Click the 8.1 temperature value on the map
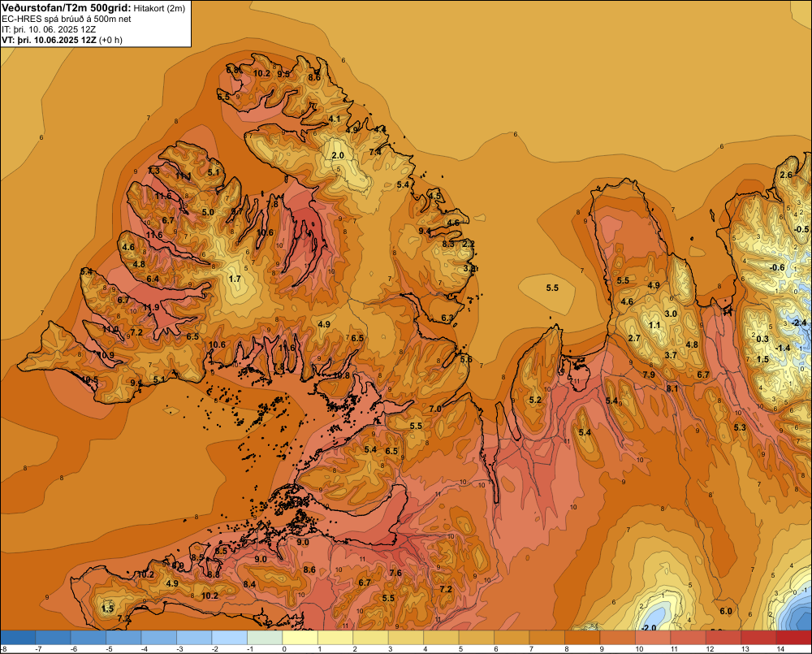The width and height of the screenshot is (812, 654). (x=672, y=388)
